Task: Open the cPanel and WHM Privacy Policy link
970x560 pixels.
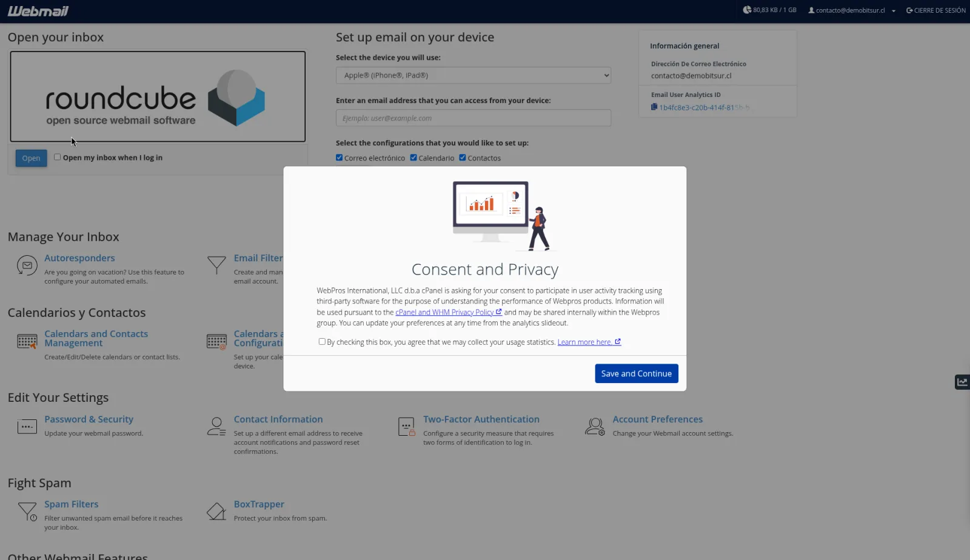Action: coord(449,312)
